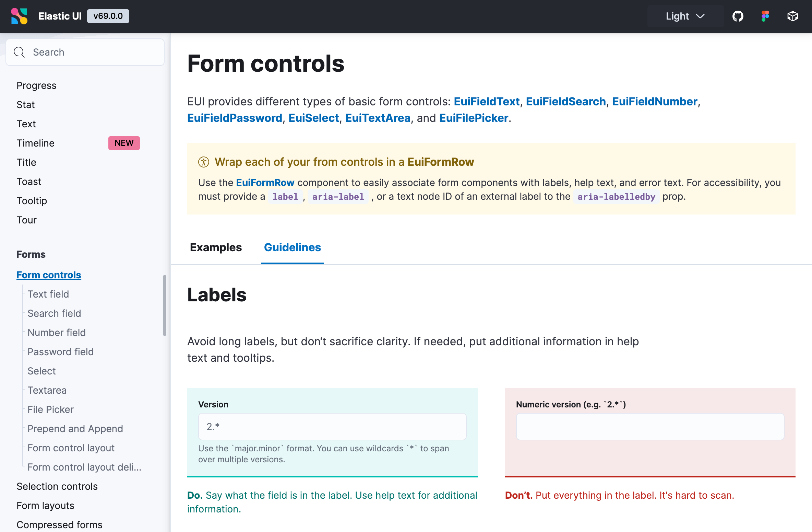Open the Figma design library icon
This screenshot has width=812, height=532.
click(x=765, y=16)
